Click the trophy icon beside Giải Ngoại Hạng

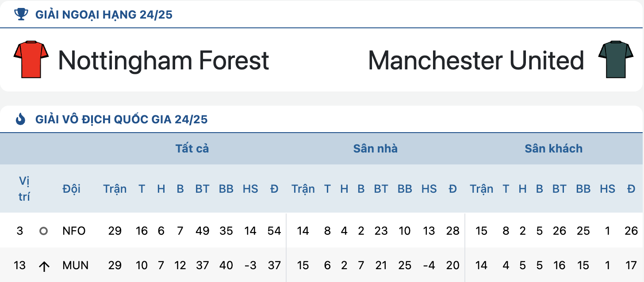21,15
